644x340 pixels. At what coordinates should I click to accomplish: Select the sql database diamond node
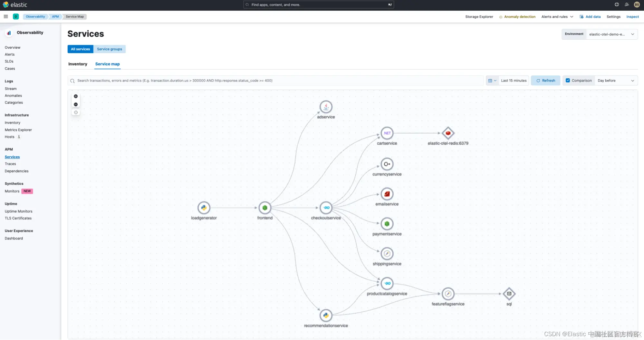point(509,294)
